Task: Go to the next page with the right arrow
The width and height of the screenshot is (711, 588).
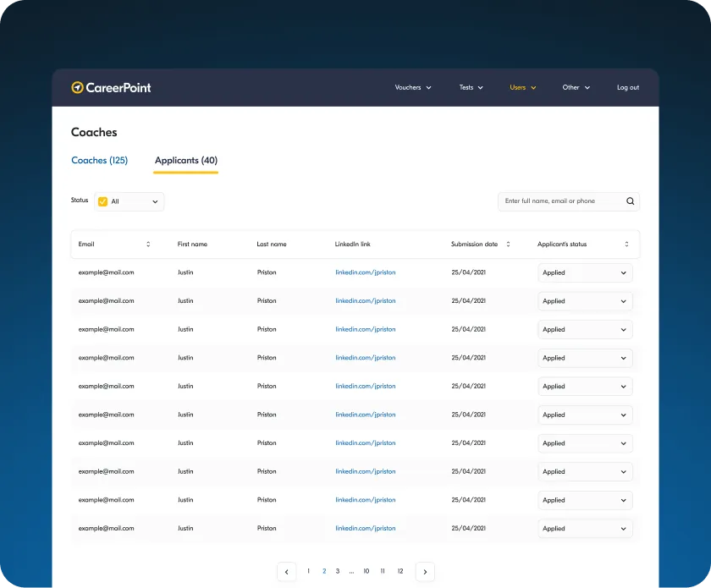Action: (425, 572)
